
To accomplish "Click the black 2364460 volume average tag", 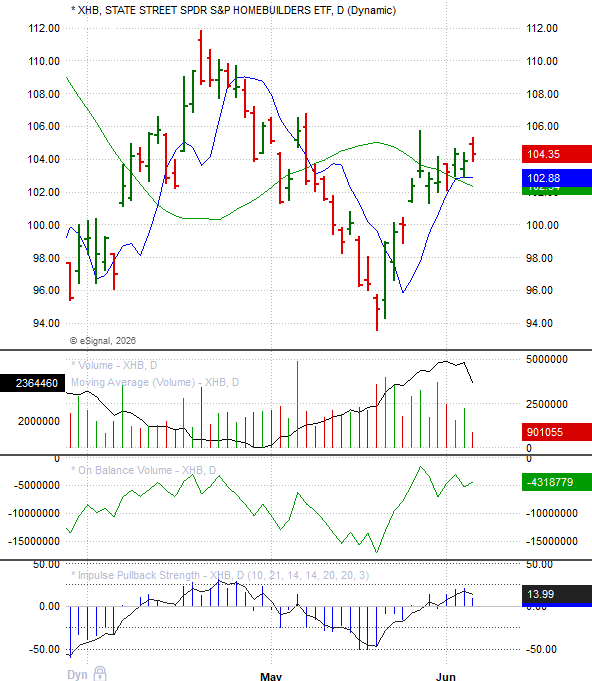I will [33, 383].
